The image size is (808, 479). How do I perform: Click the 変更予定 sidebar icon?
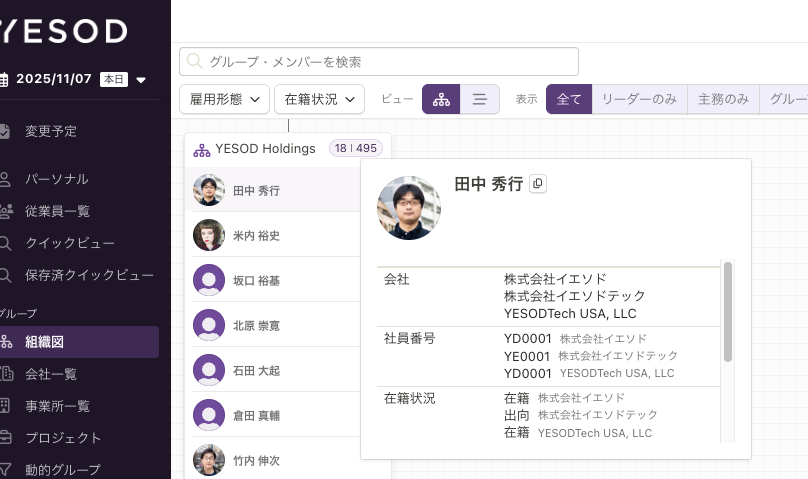point(5,131)
